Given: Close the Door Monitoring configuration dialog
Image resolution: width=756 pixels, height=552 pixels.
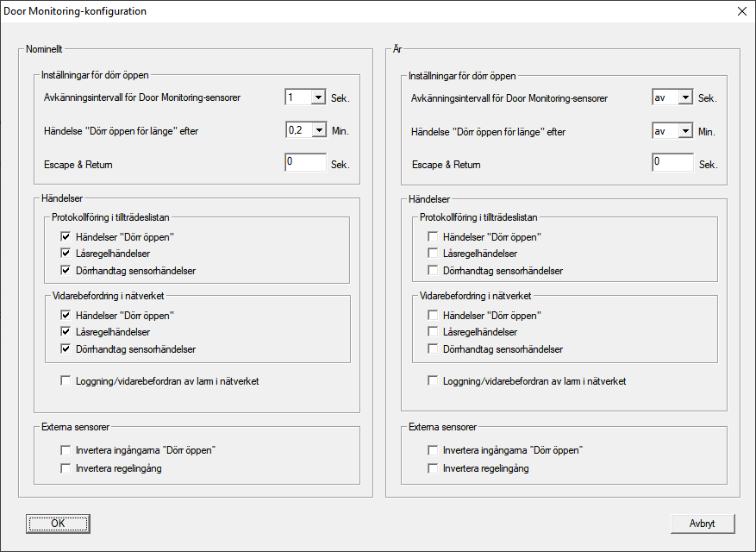Looking at the screenshot, I should click(x=741, y=12).
